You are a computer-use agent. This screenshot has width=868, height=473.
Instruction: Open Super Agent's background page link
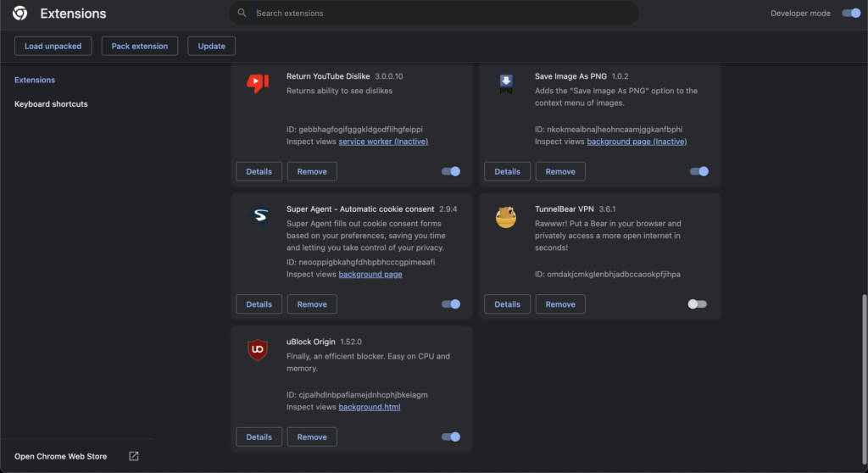pos(370,274)
